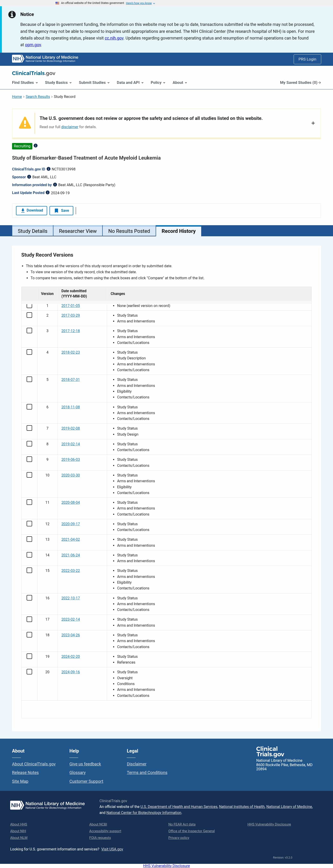333x868 pixels.
Task: Open the Find Studies dropdown menu
Action: (25, 82)
